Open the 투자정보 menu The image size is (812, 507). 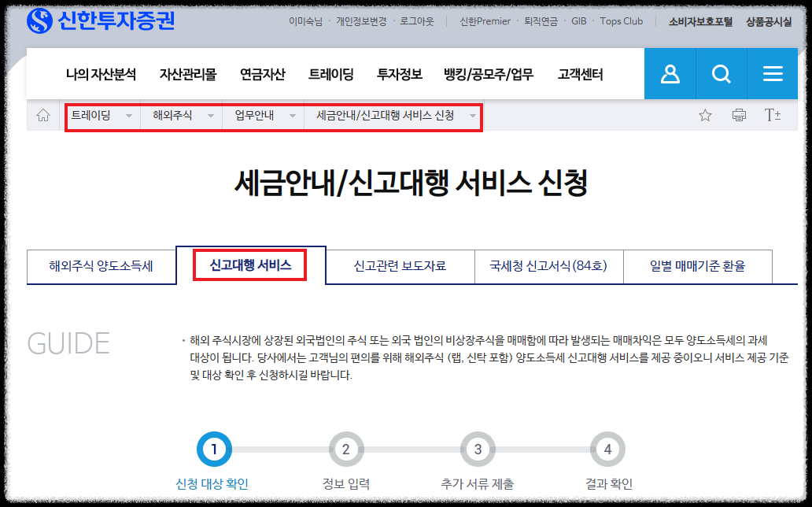pyautogui.click(x=400, y=73)
